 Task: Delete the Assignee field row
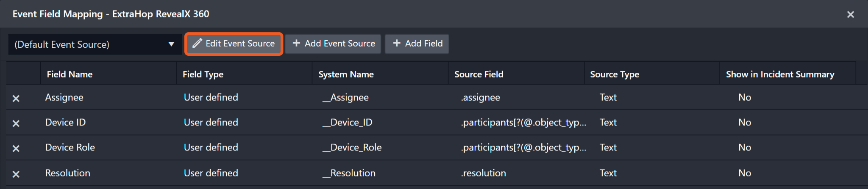(x=16, y=99)
